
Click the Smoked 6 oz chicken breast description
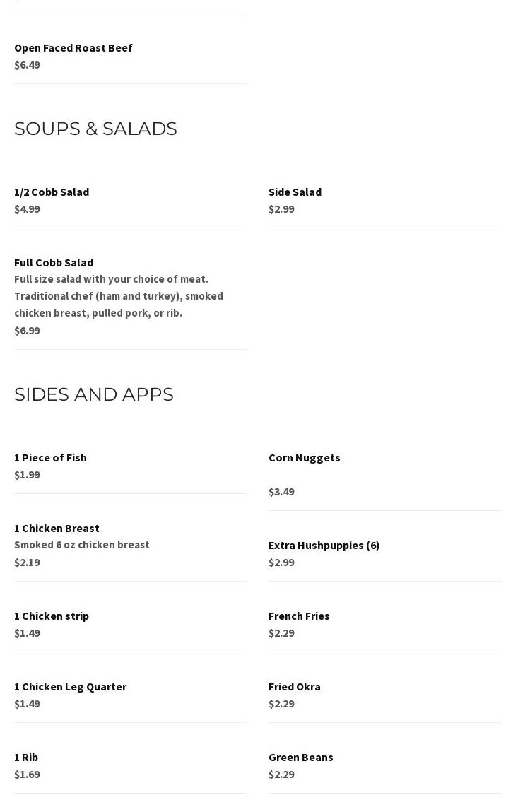coord(82,545)
